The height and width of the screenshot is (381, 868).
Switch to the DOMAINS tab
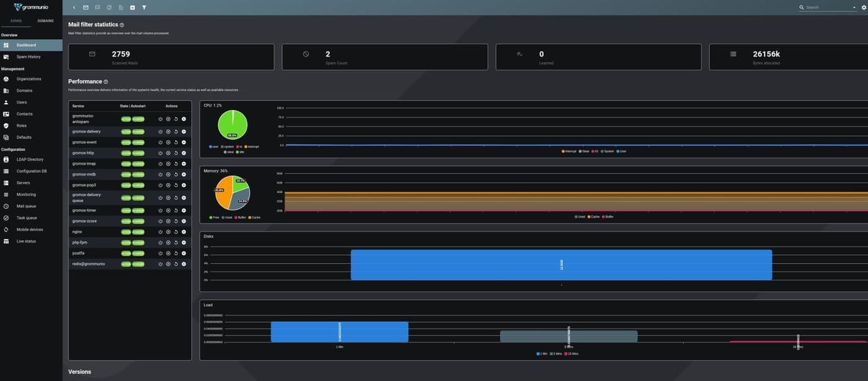tap(46, 20)
